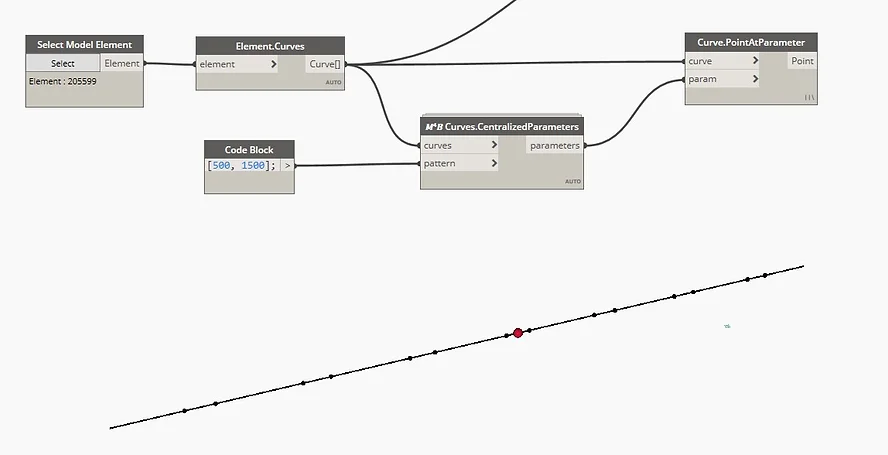
Task: Click the AUTO lacing indicator on Element.Curves
Action: 333,82
